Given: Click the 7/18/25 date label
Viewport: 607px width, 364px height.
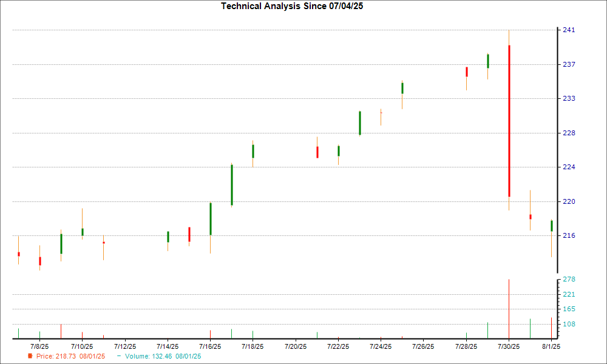Looking at the screenshot, I should (x=253, y=346).
